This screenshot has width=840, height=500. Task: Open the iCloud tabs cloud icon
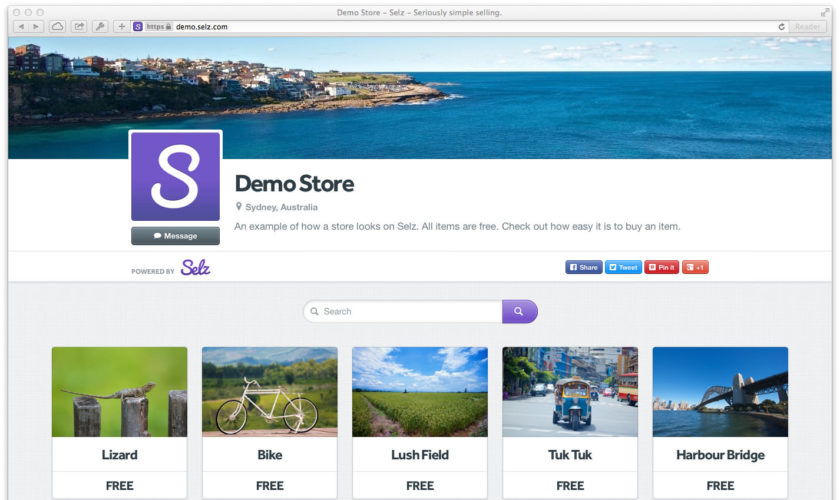tap(57, 26)
